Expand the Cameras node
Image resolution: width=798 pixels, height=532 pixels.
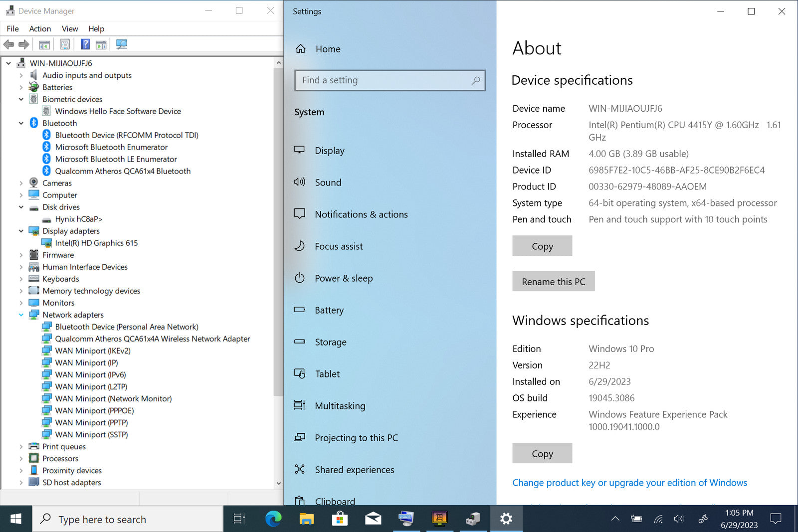(x=21, y=183)
